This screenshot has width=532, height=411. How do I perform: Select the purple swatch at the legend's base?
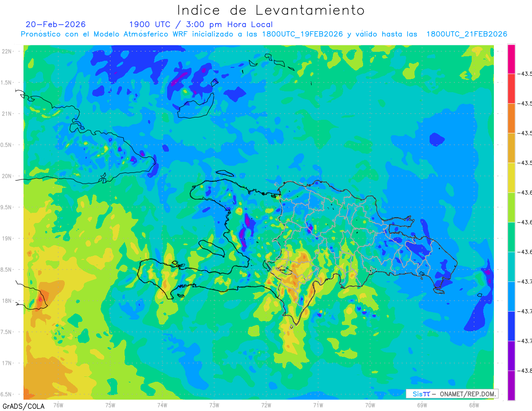[x=511, y=385]
